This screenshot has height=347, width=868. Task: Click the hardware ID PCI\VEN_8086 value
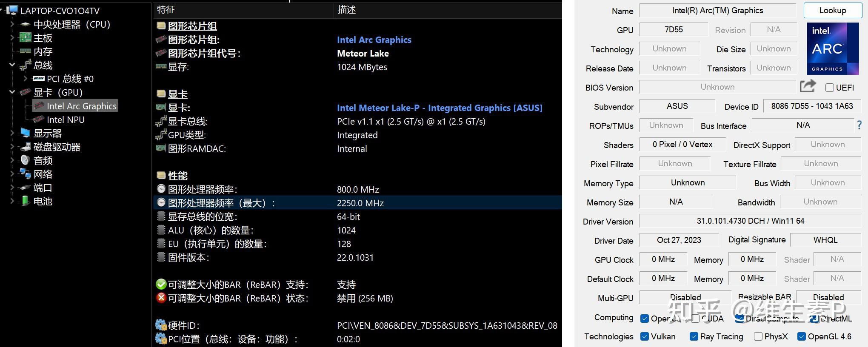tap(447, 325)
